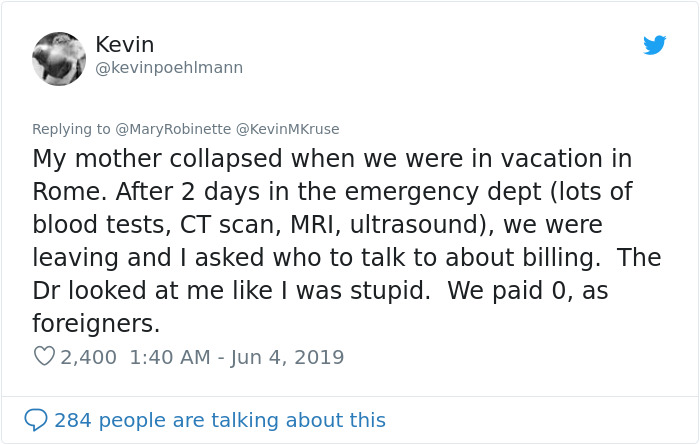Viewport: 700px width, 445px height.
Task: Click the word billing in the tweet
Action: [562, 258]
